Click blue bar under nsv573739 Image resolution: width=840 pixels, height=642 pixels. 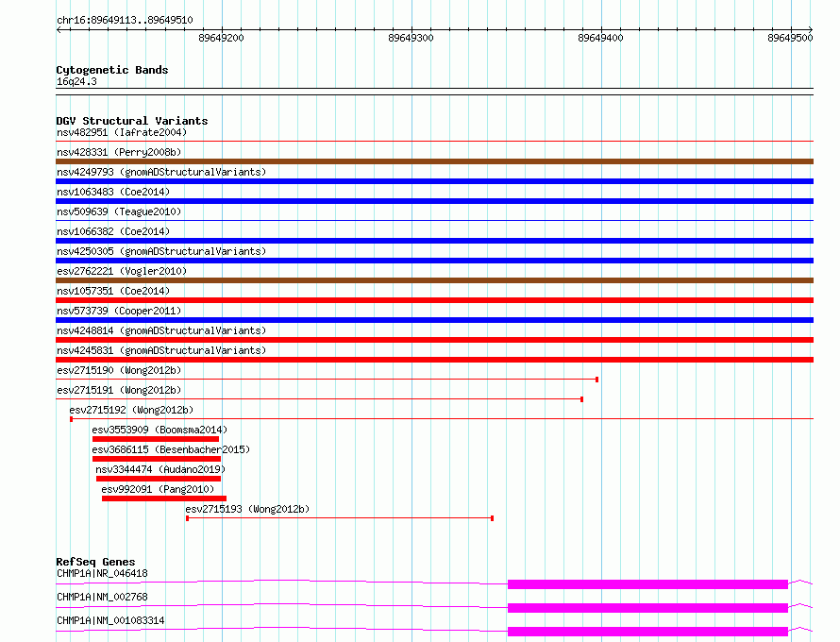(x=434, y=320)
